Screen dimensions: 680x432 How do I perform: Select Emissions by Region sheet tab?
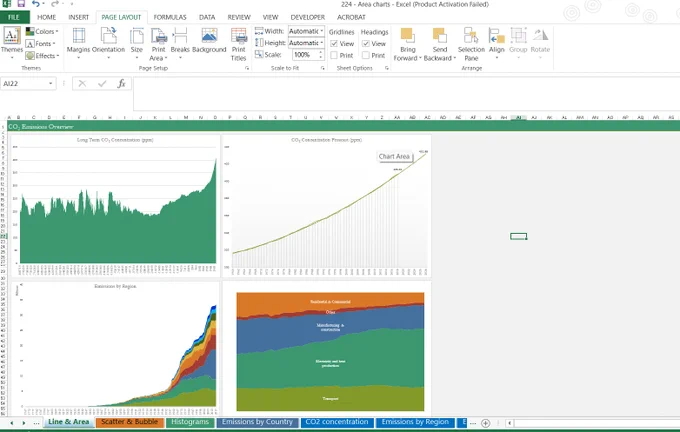pyautogui.click(x=415, y=422)
